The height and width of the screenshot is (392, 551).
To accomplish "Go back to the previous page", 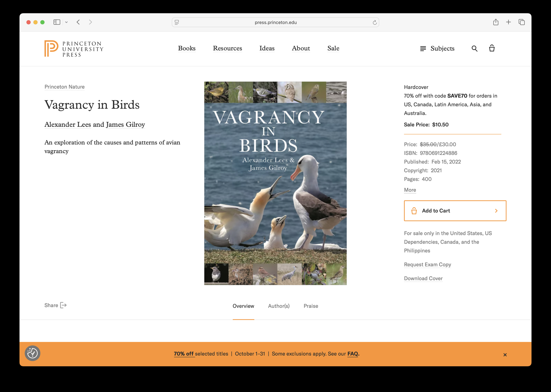I will (x=78, y=22).
